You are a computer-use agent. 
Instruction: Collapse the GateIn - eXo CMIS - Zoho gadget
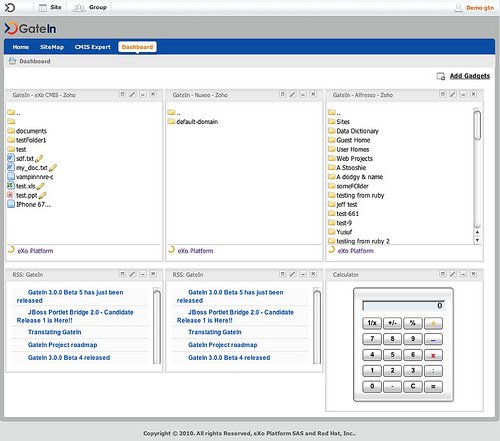point(143,94)
